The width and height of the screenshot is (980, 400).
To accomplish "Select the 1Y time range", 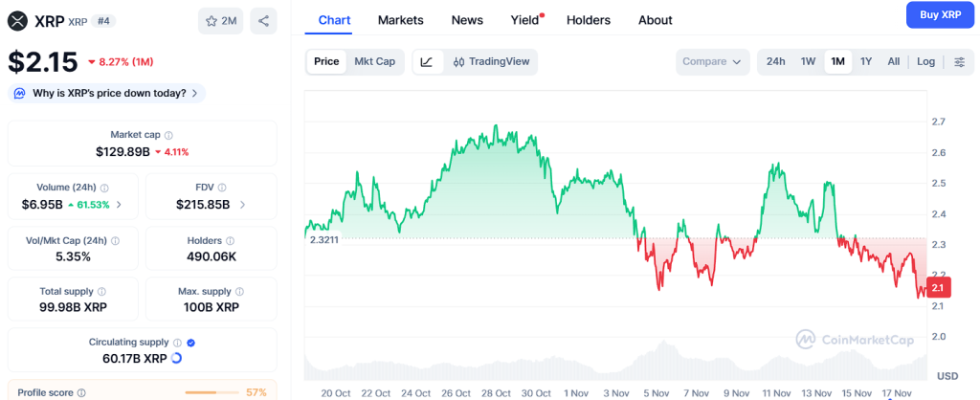I will pos(866,62).
